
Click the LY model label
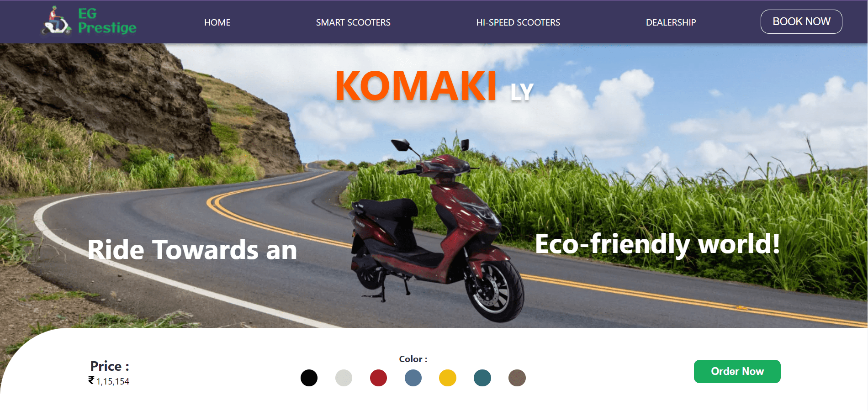522,92
